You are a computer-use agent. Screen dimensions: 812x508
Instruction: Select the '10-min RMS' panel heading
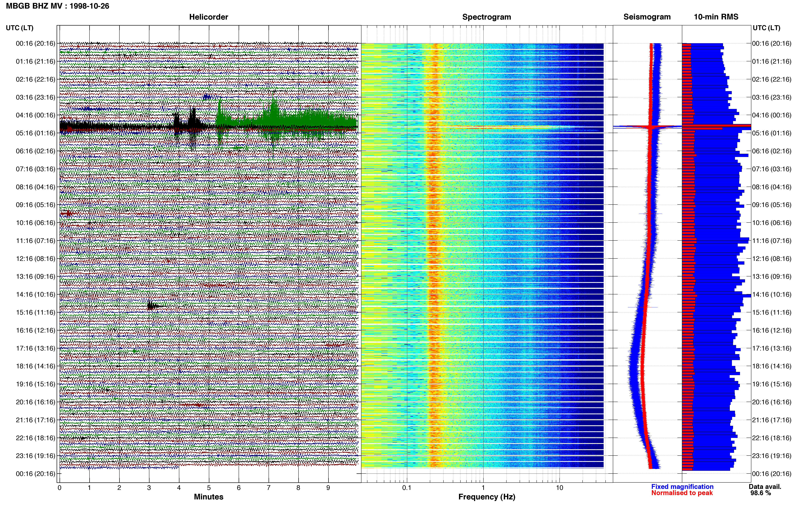click(716, 17)
